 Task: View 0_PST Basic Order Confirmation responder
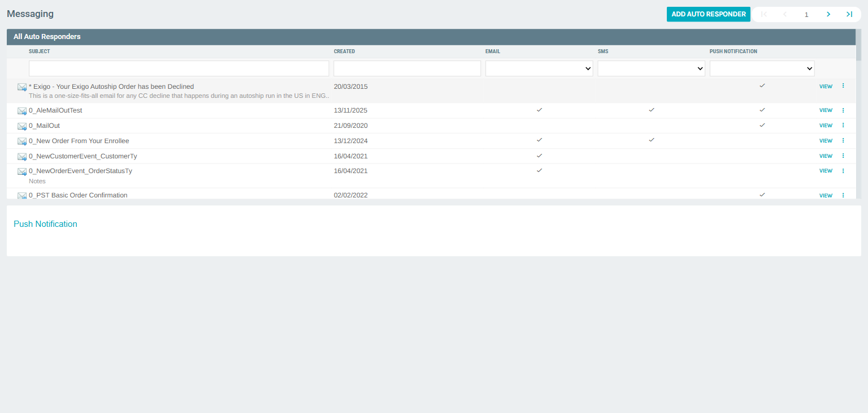click(826, 196)
